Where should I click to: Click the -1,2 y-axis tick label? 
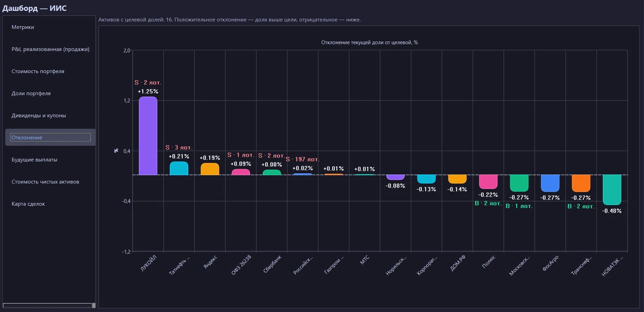(126, 252)
